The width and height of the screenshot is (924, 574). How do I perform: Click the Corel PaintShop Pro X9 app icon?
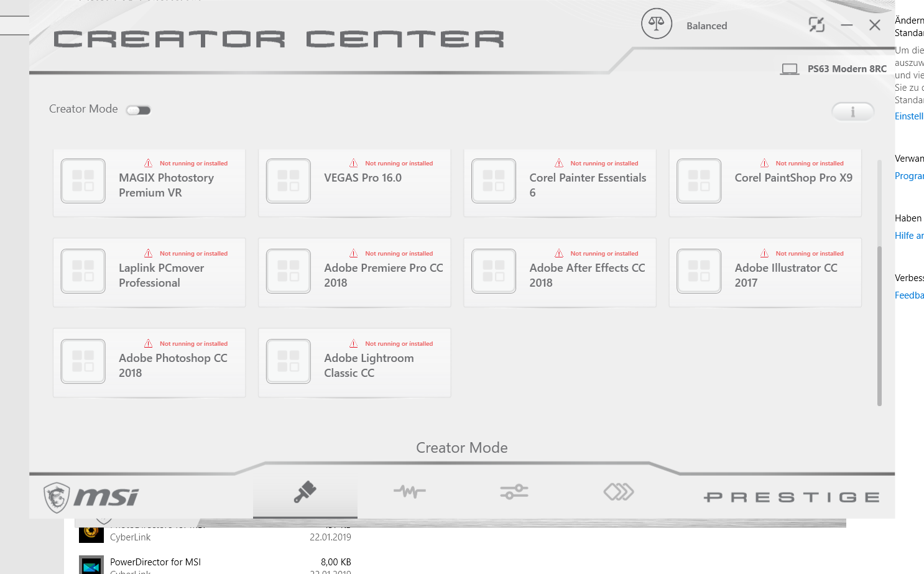(699, 181)
